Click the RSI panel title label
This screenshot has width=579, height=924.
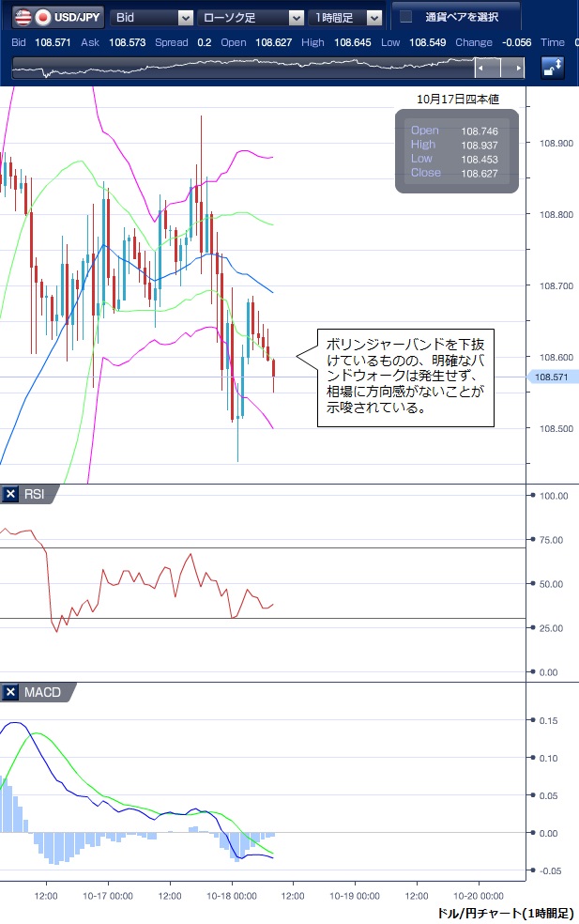34,494
